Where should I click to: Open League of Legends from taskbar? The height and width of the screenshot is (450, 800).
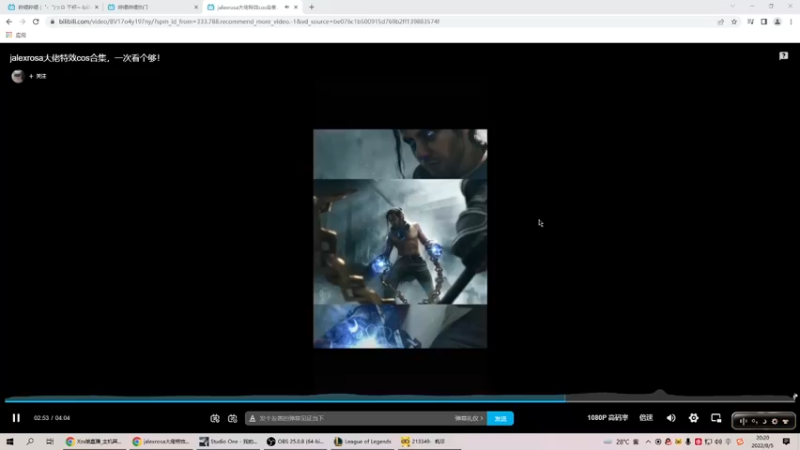click(x=362, y=441)
